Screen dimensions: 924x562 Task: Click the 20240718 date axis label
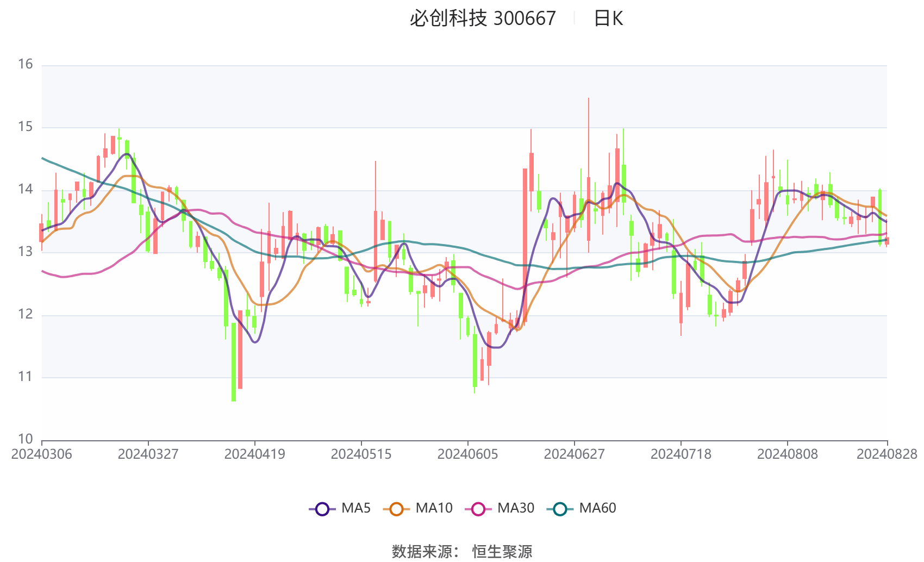[x=681, y=454]
